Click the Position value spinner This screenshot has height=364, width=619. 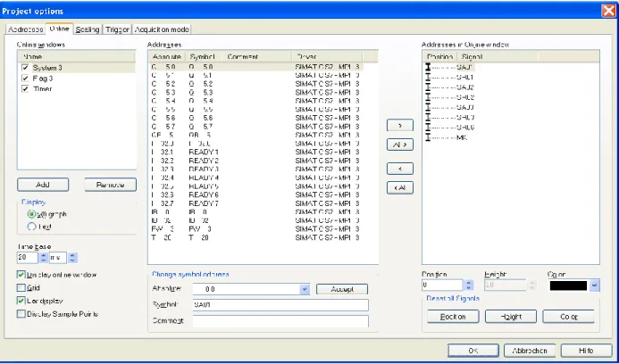click(x=468, y=285)
